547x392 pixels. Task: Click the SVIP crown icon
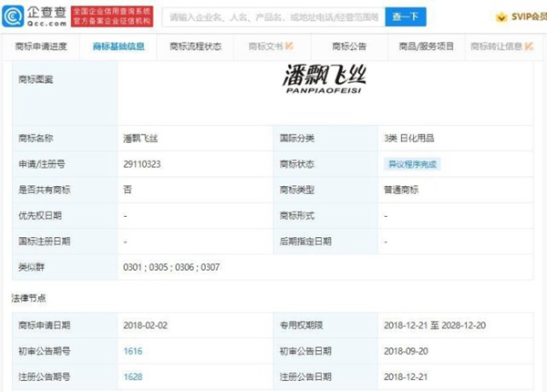(x=501, y=16)
